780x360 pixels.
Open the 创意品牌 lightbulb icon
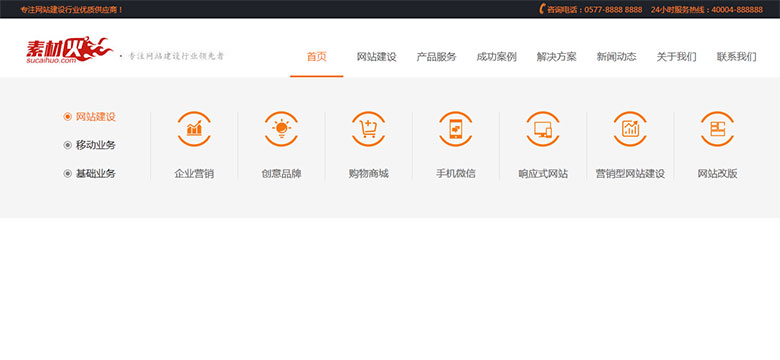click(x=282, y=129)
